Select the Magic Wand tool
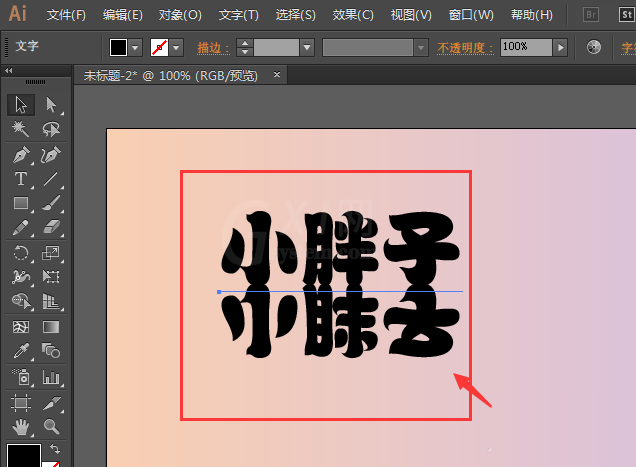This screenshot has width=636, height=467. [x=21, y=129]
